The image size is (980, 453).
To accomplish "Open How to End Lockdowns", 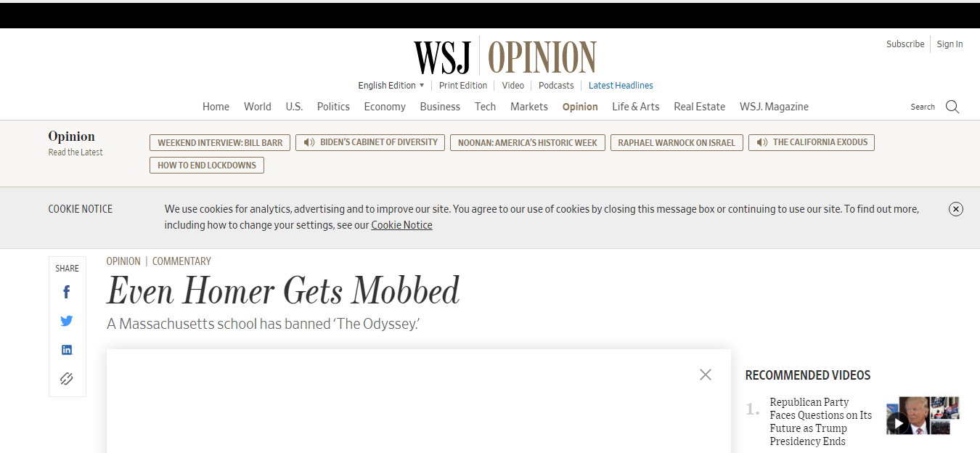I will [207, 166].
